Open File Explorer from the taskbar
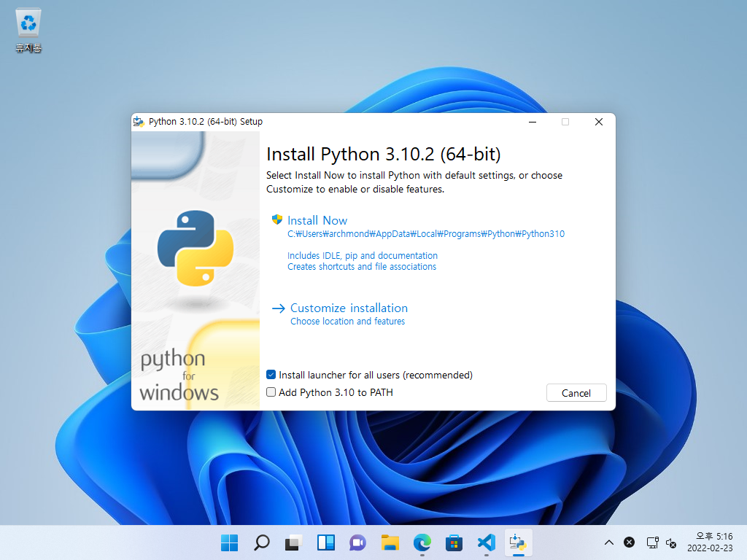The height and width of the screenshot is (560, 747). click(x=390, y=542)
